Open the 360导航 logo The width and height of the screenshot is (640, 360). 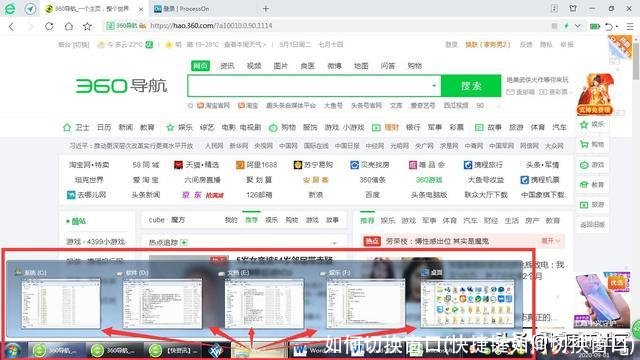point(121,86)
